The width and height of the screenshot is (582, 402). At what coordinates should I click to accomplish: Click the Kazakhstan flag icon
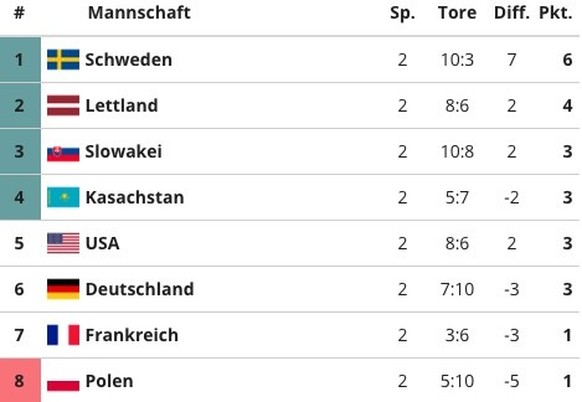coord(63,197)
